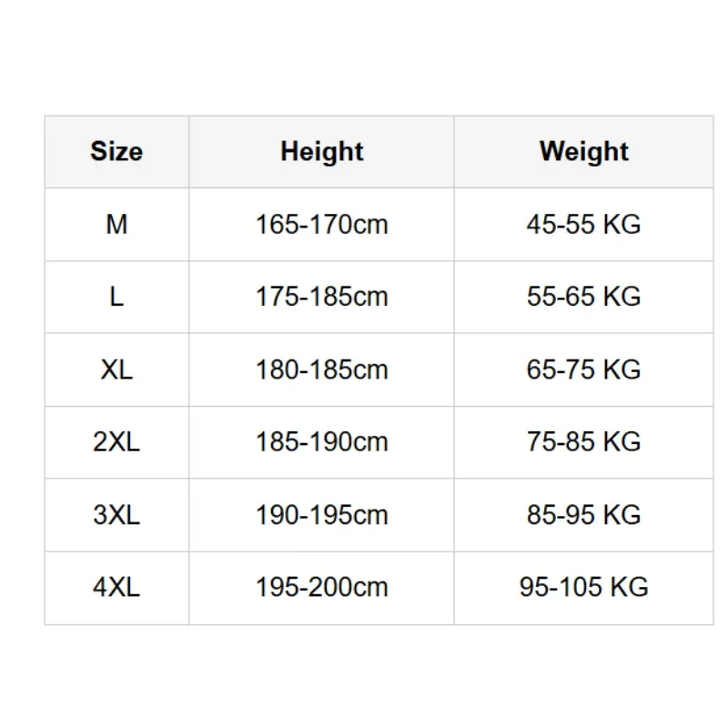This screenshot has width=728, height=728.
Task: Select the 3XL size cell
Action: 116,515
